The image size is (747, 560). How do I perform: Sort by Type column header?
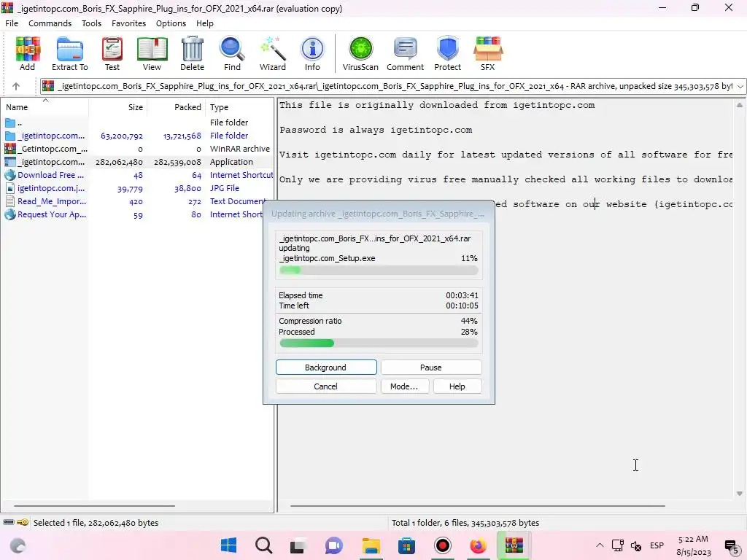point(239,107)
